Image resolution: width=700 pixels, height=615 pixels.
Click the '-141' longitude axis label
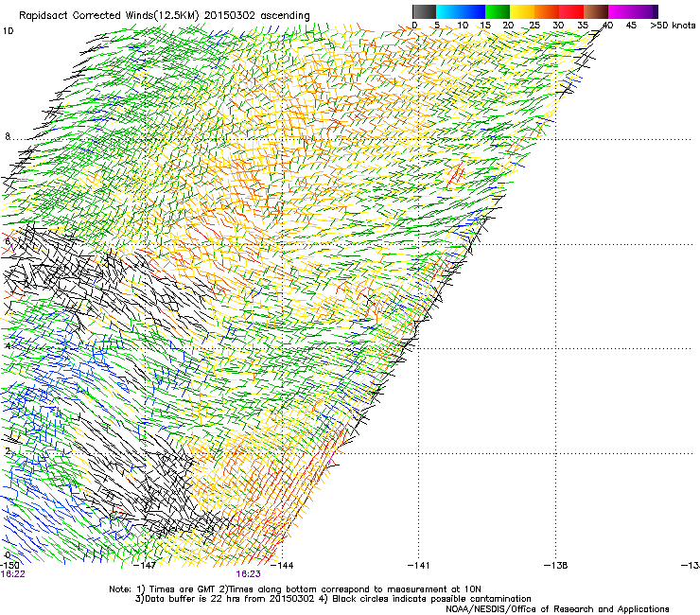[419, 565]
